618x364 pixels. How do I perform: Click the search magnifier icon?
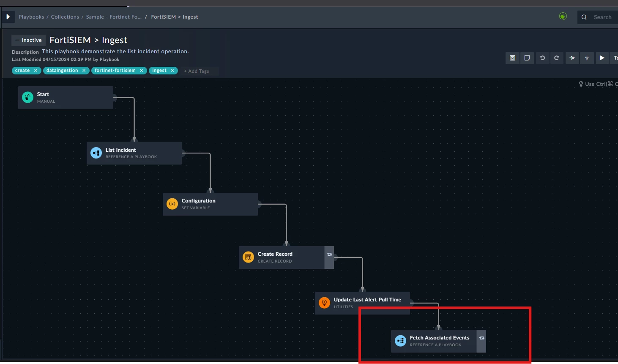pos(584,17)
